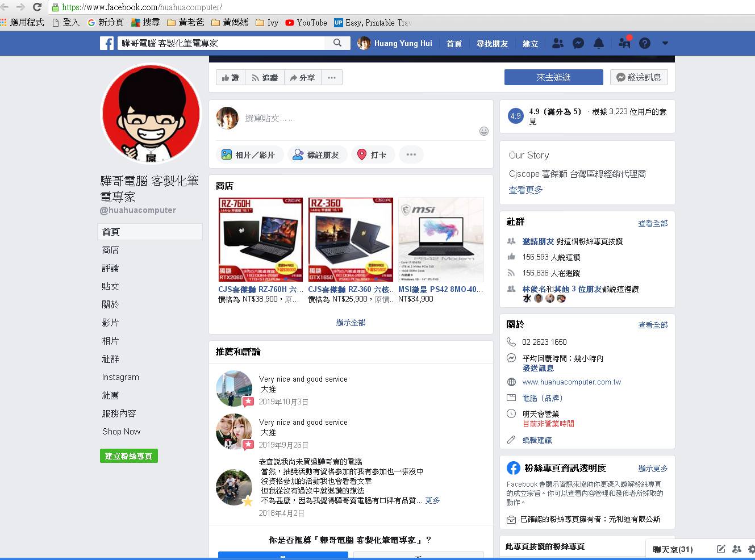Click the 應用程式 apps bookmark
Viewport: 755px width, 560px height.
pos(23,23)
